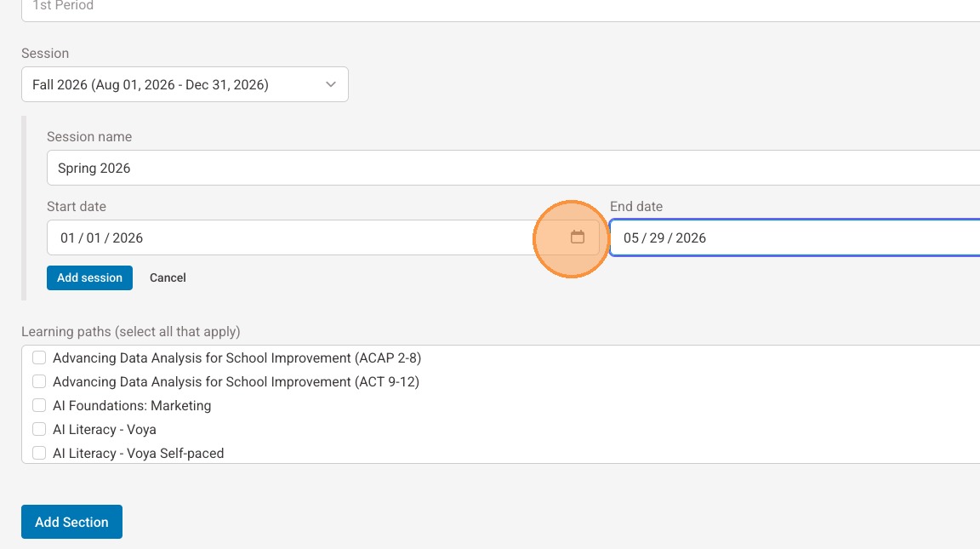
Task: Cancel adding the new session
Action: [168, 277]
